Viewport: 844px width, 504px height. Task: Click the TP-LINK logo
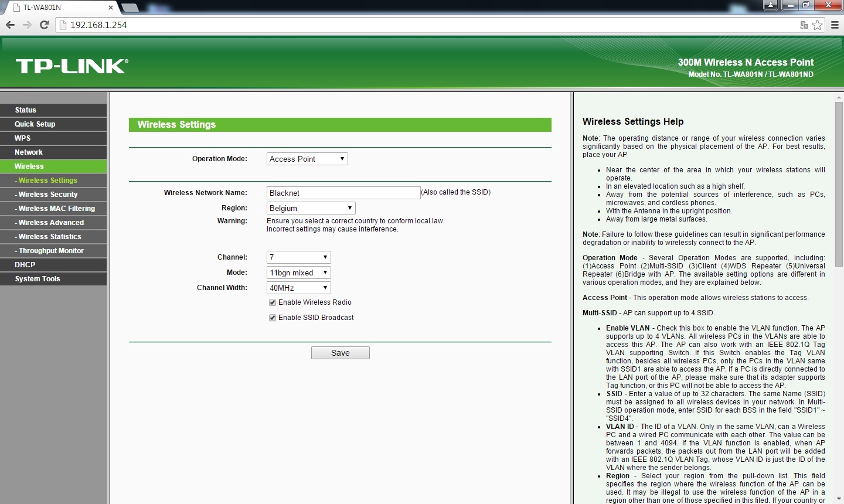click(x=72, y=66)
